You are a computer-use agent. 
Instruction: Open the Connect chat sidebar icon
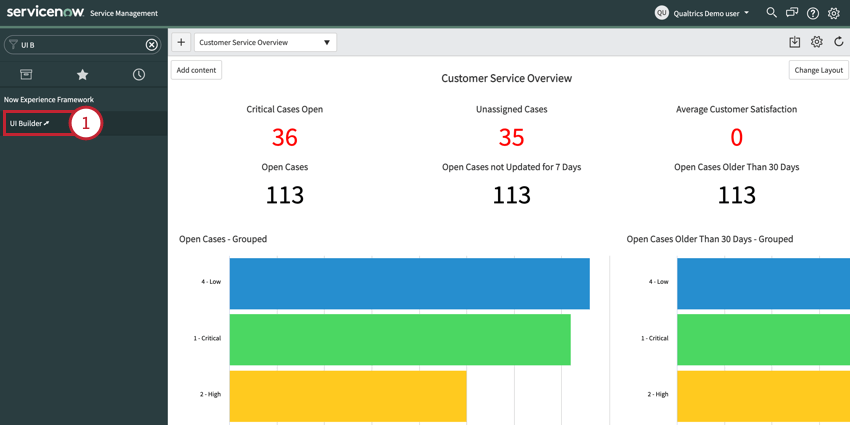tap(792, 13)
